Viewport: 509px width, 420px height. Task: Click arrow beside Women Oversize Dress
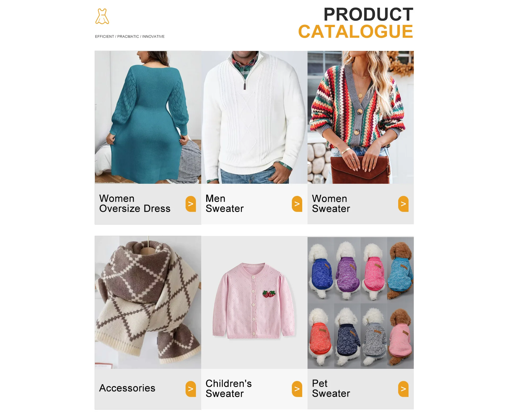pyautogui.click(x=191, y=204)
